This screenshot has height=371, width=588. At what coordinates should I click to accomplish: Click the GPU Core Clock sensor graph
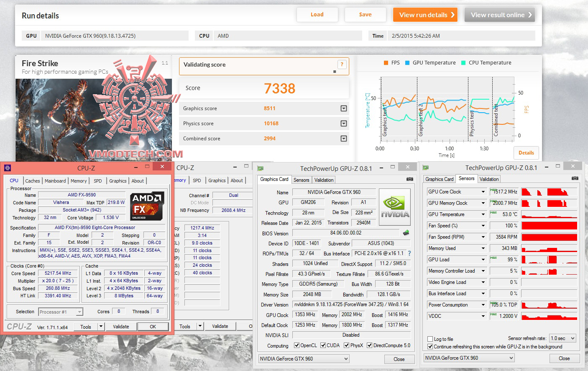click(549, 192)
